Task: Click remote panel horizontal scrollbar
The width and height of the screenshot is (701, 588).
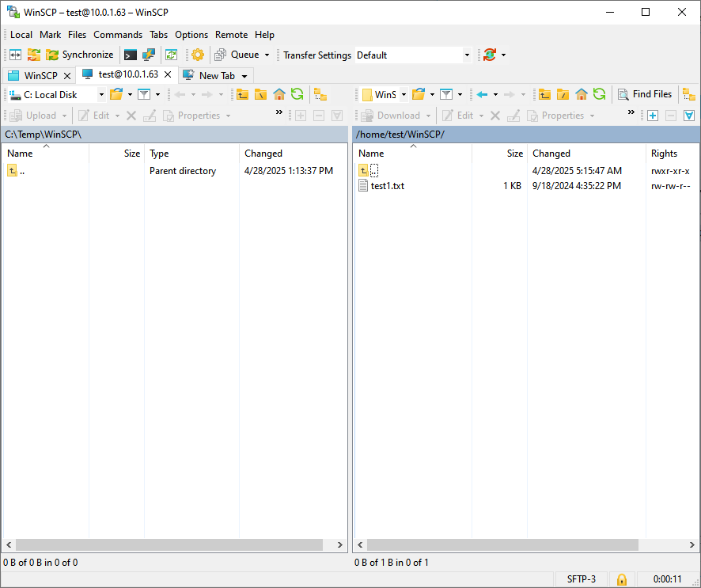Action: point(502,545)
